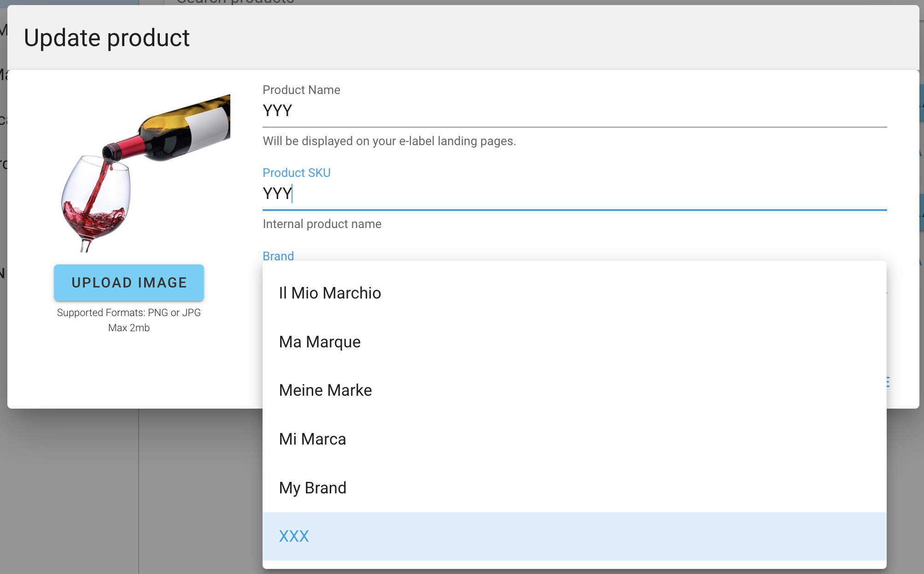This screenshot has width=924, height=574.
Task: Select Mi Marca as the brand
Action: 574,439
